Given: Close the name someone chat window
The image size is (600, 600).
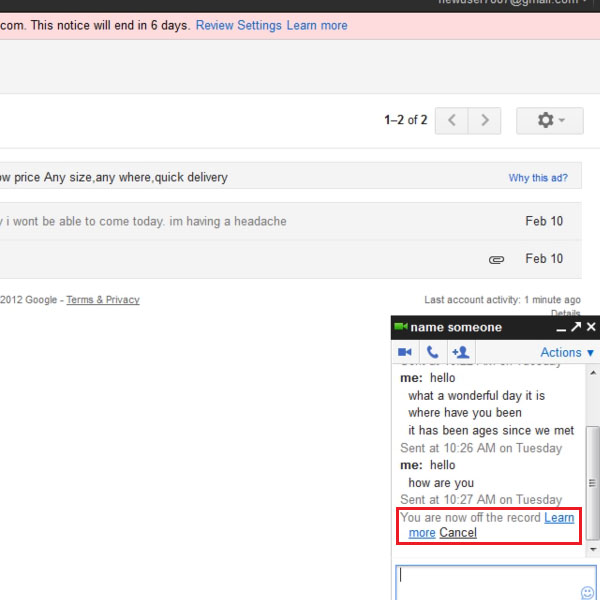Looking at the screenshot, I should 591,327.
